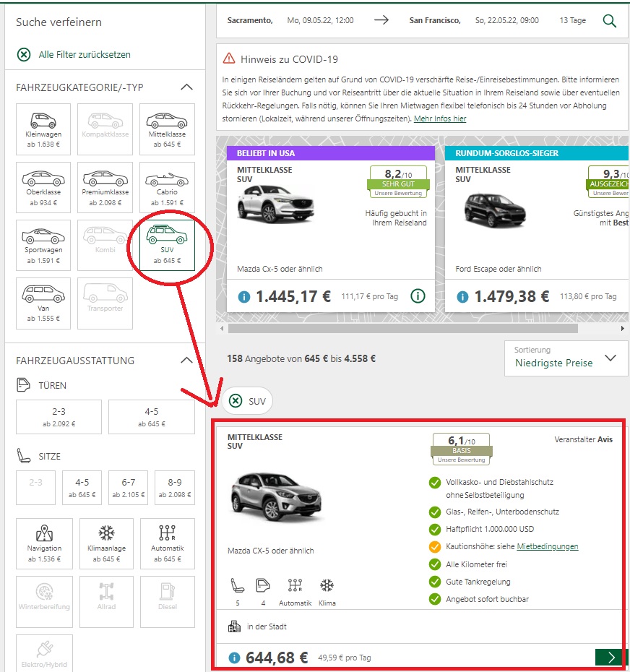
Task: Choose the Cabrio vehicle type
Action: pos(167,186)
